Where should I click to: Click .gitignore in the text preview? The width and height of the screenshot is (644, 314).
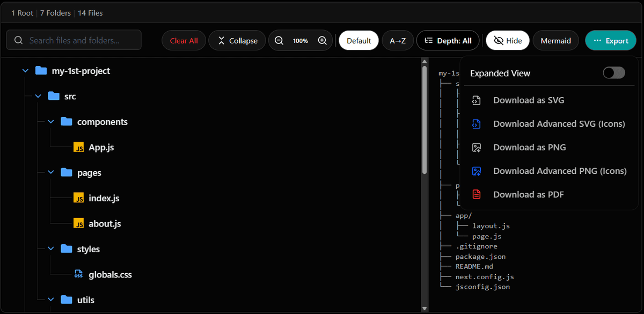tap(477, 246)
